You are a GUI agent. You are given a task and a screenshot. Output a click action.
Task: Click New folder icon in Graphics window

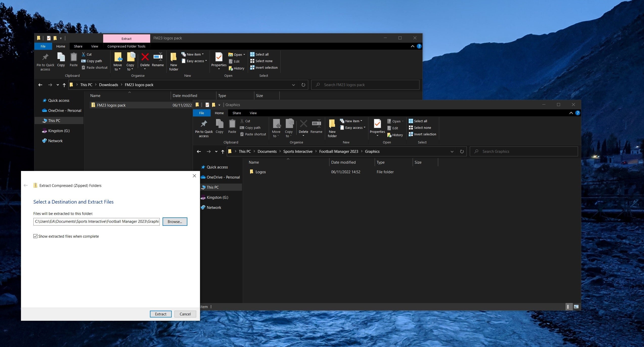(x=332, y=124)
